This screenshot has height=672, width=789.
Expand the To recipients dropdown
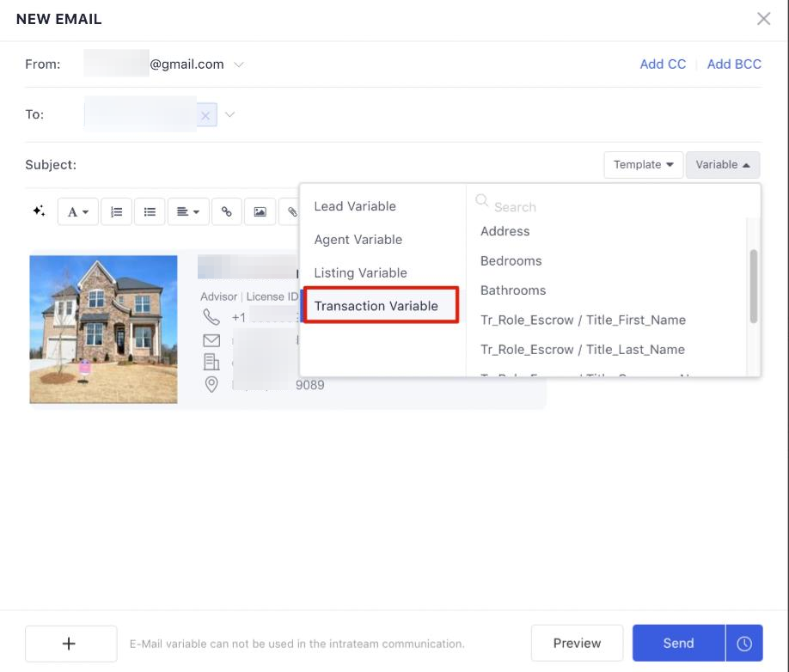coord(229,114)
